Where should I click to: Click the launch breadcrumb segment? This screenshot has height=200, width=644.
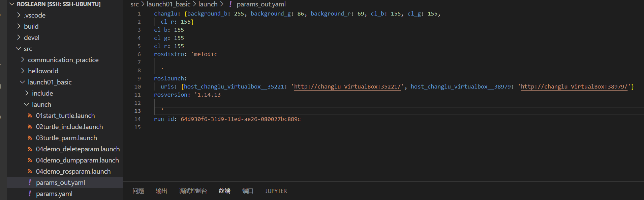tap(208, 4)
